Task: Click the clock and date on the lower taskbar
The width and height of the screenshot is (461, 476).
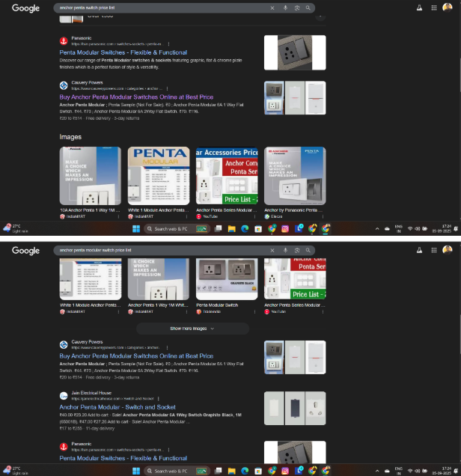Action: (x=442, y=471)
